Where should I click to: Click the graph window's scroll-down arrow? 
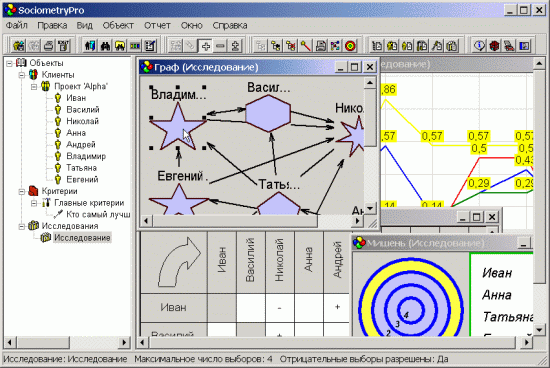(370, 208)
